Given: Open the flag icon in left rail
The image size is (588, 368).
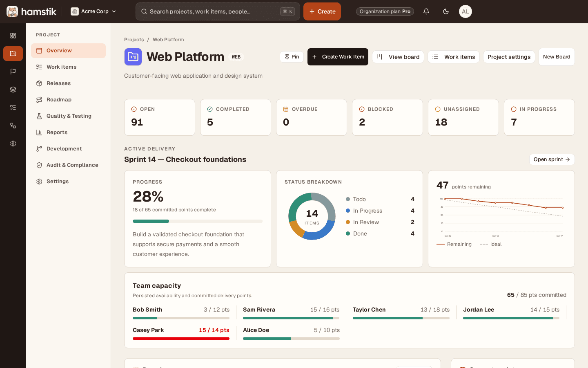Looking at the screenshot, I should pos(13,72).
